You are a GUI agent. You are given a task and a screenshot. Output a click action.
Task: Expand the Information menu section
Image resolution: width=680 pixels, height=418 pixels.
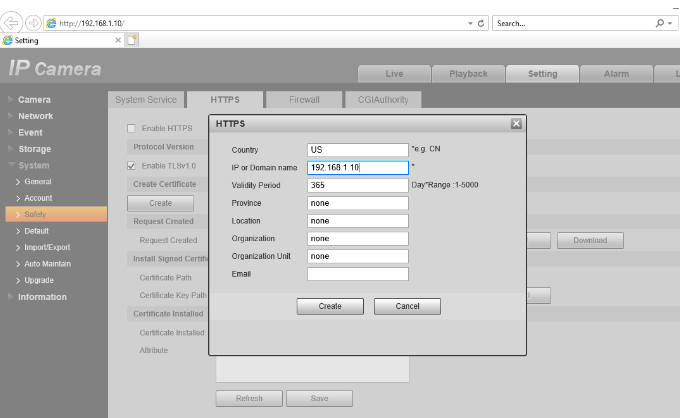click(42, 297)
